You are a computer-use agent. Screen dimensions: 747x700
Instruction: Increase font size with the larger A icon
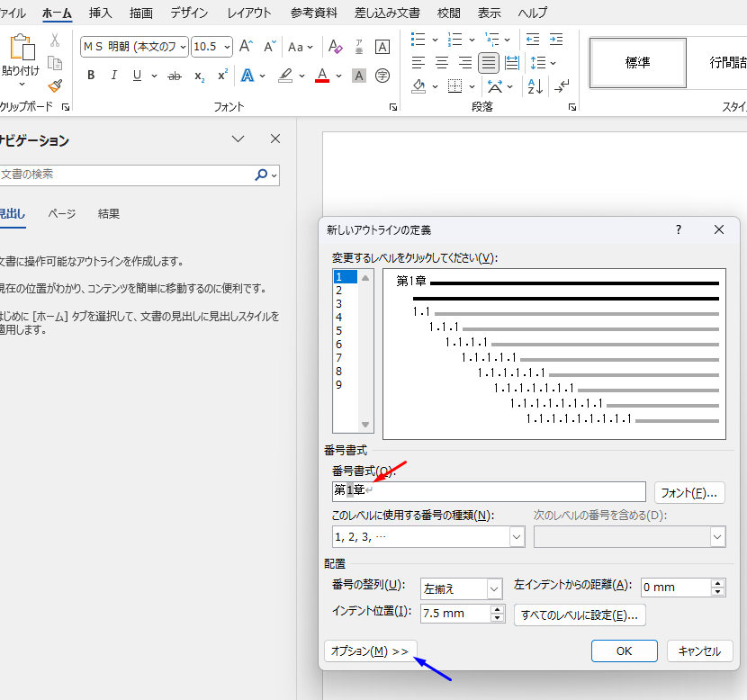click(x=247, y=46)
